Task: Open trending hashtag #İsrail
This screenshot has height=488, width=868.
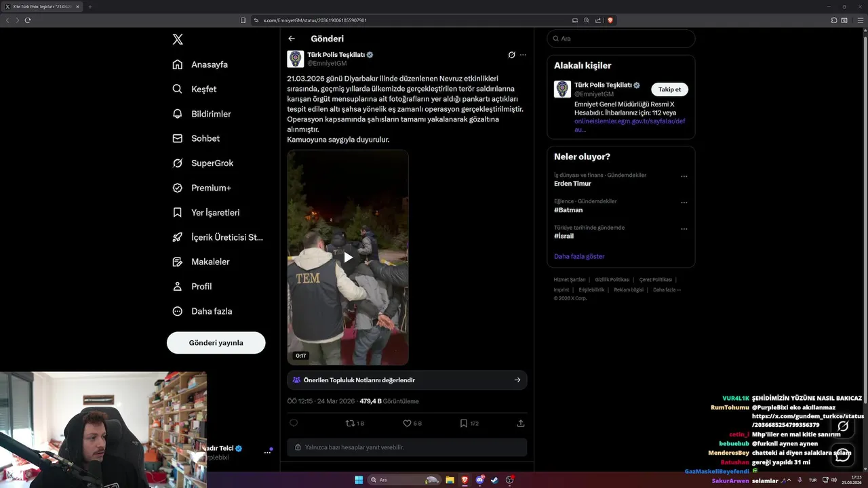Action: [564, 236]
